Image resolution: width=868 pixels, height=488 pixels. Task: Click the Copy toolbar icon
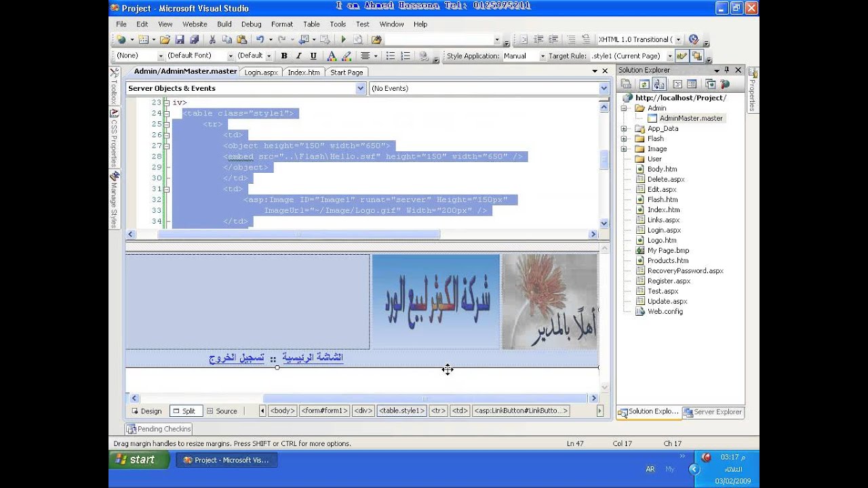[x=226, y=40]
